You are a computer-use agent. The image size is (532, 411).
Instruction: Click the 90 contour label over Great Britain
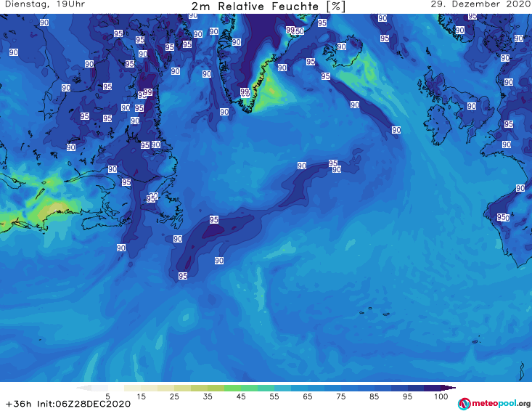pyautogui.click(x=472, y=106)
